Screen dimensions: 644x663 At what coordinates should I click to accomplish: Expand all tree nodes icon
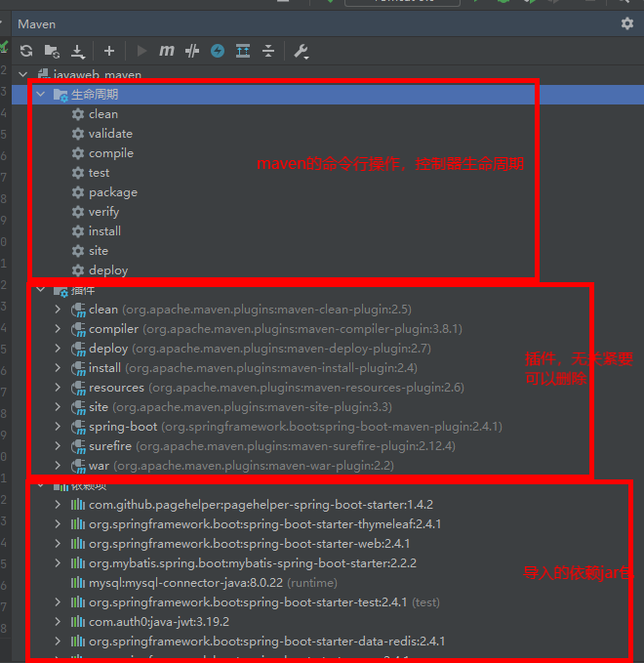pos(243,51)
